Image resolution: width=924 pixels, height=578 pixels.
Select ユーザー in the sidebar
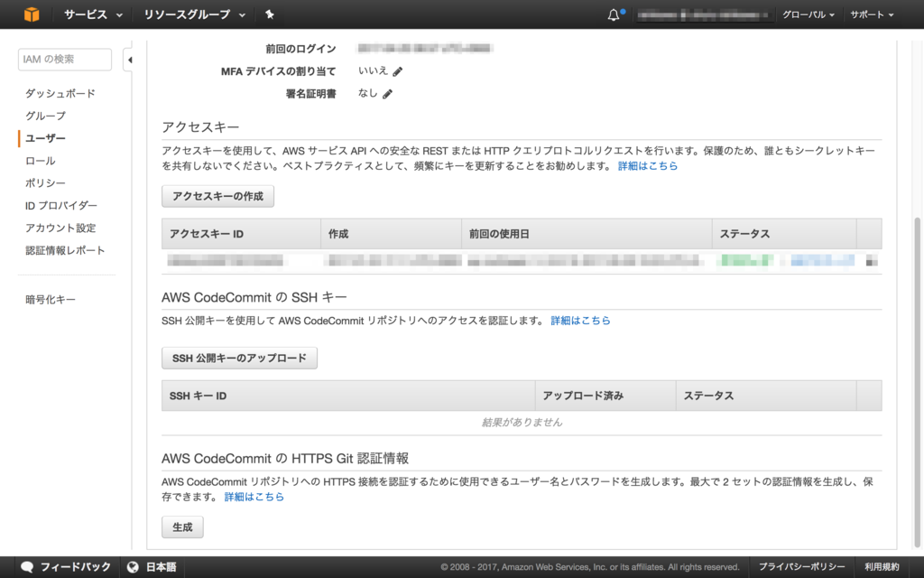45,138
